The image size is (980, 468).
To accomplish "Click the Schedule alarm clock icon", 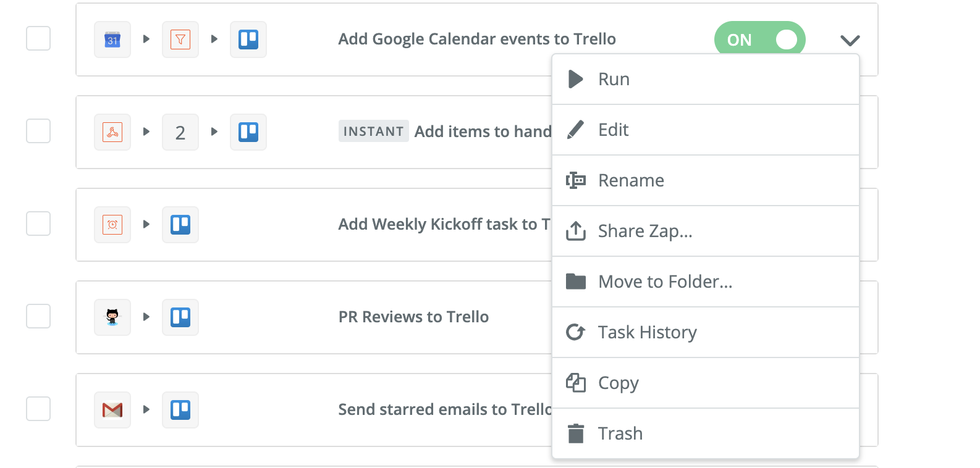I will [112, 225].
